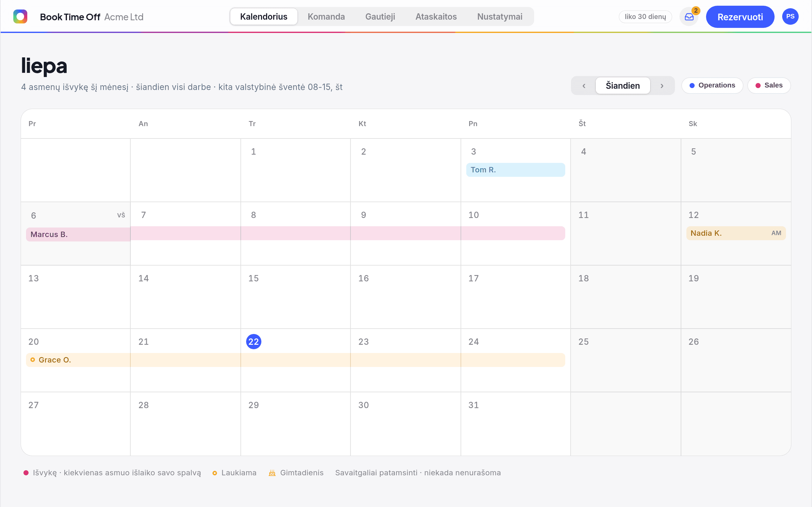The width and height of the screenshot is (812, 507).
Task: Open the Ataskaitos tab
Action: coord(436,17)
